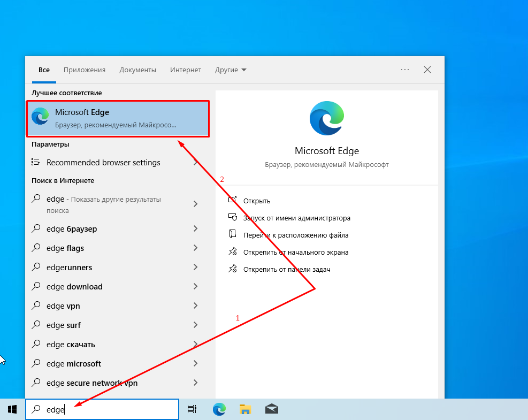Viewport: 528px width, 420px height.
Task: Select Открепить от панели задач
Action: click(286, 270)
